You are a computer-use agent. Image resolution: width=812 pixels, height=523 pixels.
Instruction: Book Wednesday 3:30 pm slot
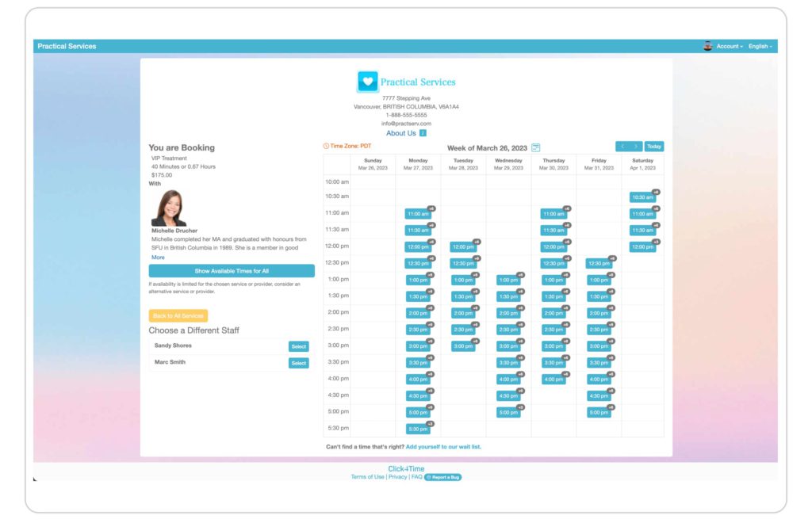508,363
